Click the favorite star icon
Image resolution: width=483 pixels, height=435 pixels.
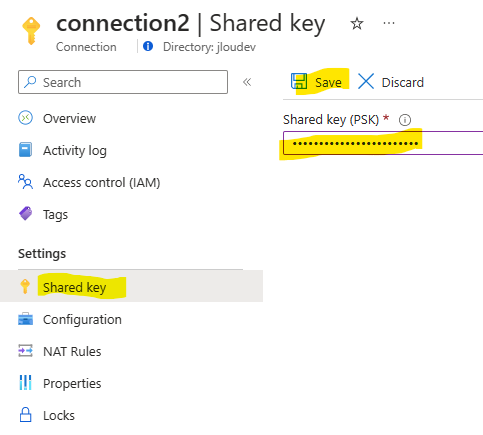[357, 24]
